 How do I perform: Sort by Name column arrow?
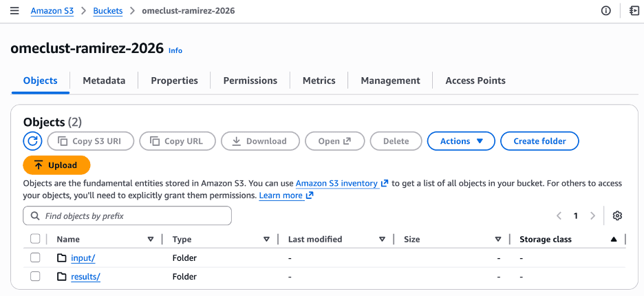[151, 240]
